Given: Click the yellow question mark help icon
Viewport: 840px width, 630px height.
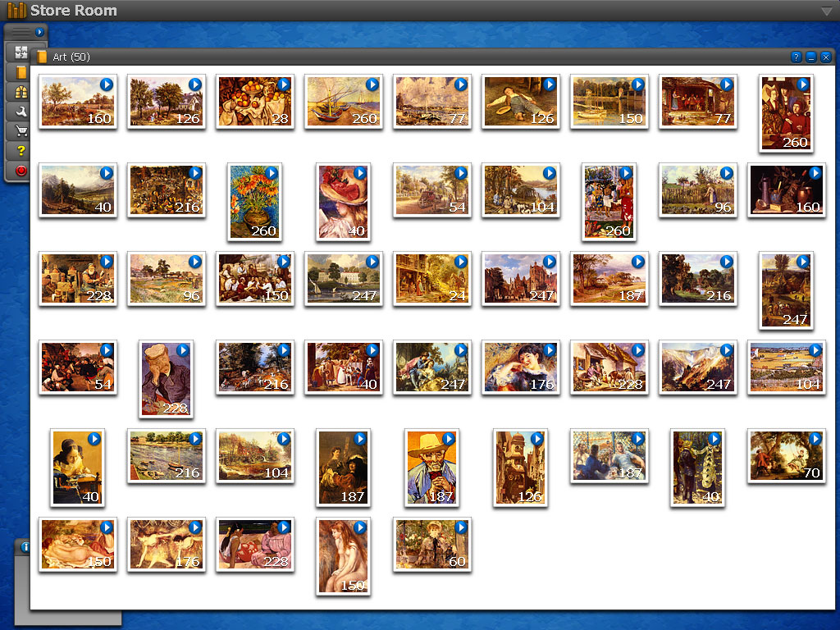Looking at the screenshot, I should [x=21, y=151].
